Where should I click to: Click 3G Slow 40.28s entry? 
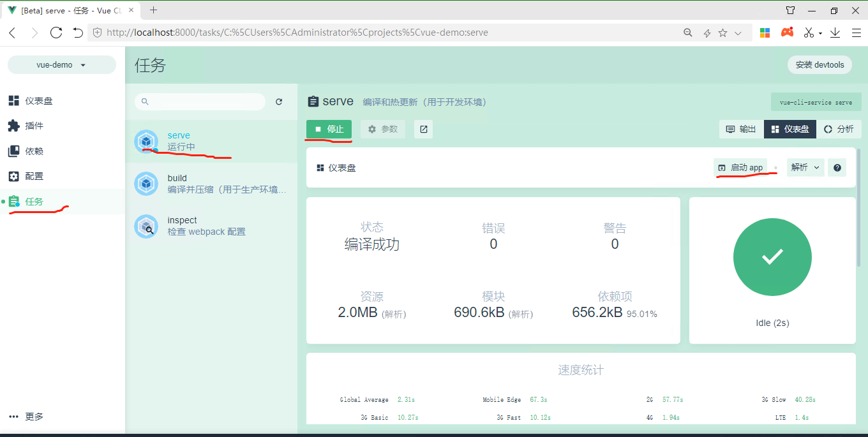[788, 399]
